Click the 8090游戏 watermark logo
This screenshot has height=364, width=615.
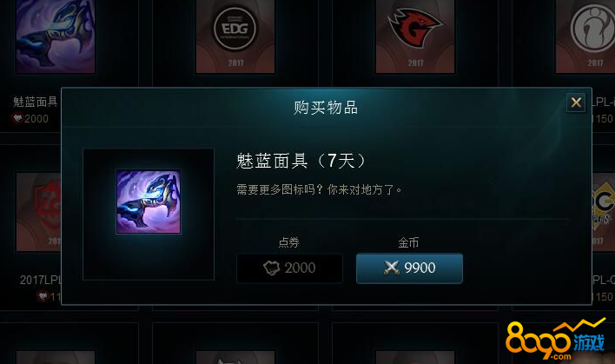556,340
